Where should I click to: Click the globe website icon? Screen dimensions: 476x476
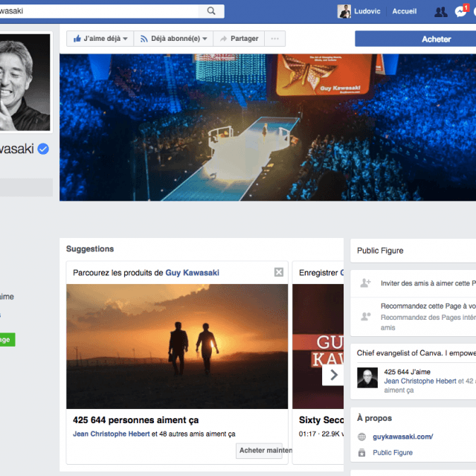coord(361,437)
